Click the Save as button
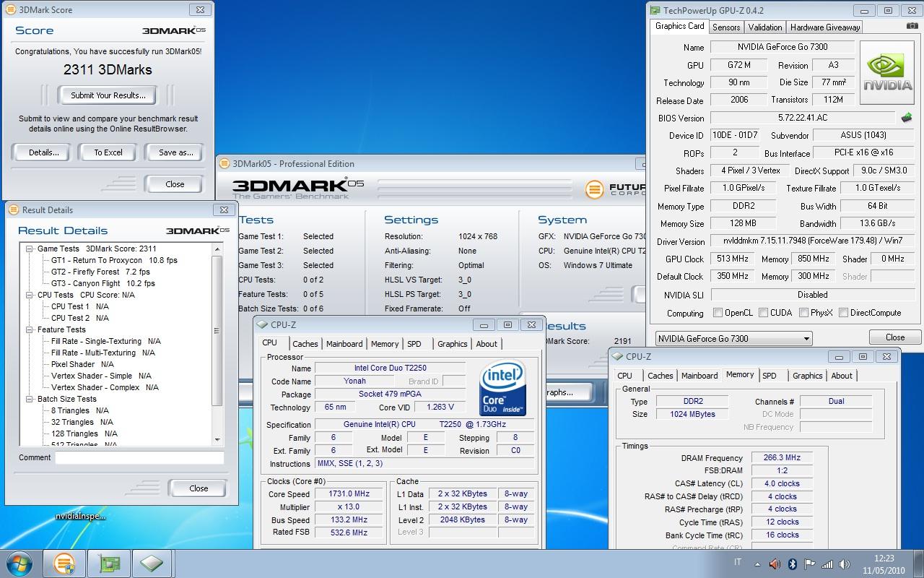The height and width of the screenshot is (578, 924). (x=176, y=152)
